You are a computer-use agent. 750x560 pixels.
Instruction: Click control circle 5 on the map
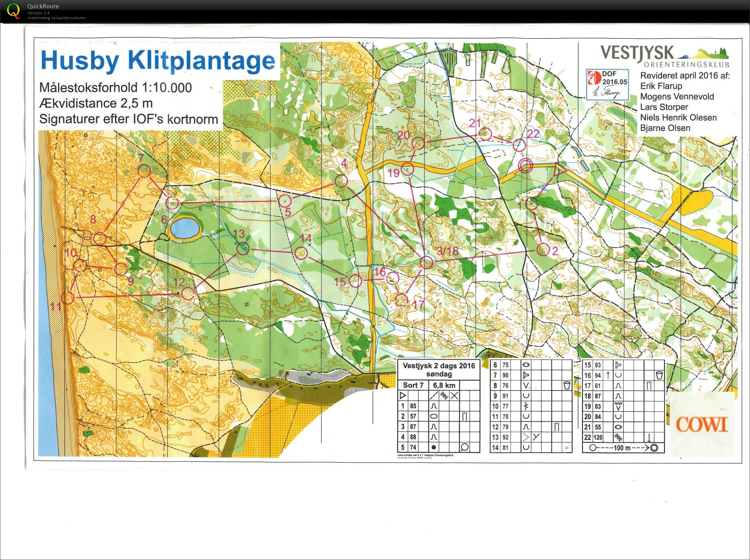(285, 201)
